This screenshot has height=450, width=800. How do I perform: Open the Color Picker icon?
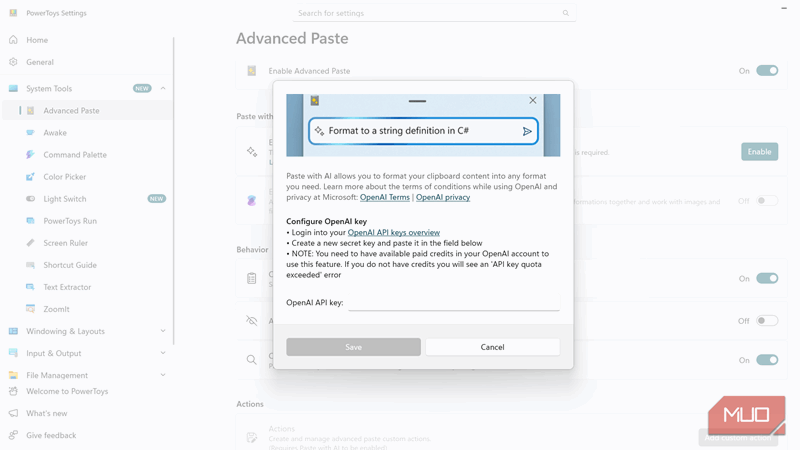[x=31, y=177]
